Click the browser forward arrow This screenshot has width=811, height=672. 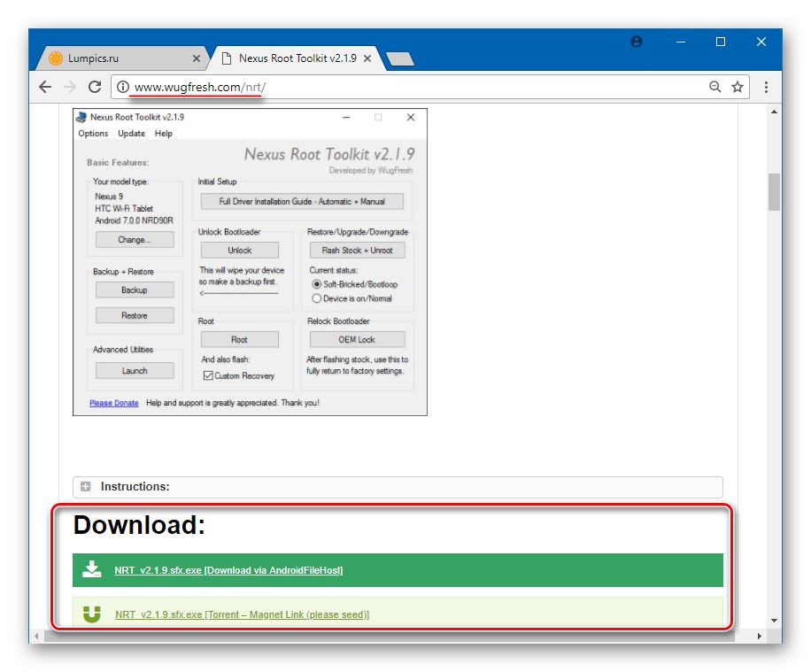69,87
